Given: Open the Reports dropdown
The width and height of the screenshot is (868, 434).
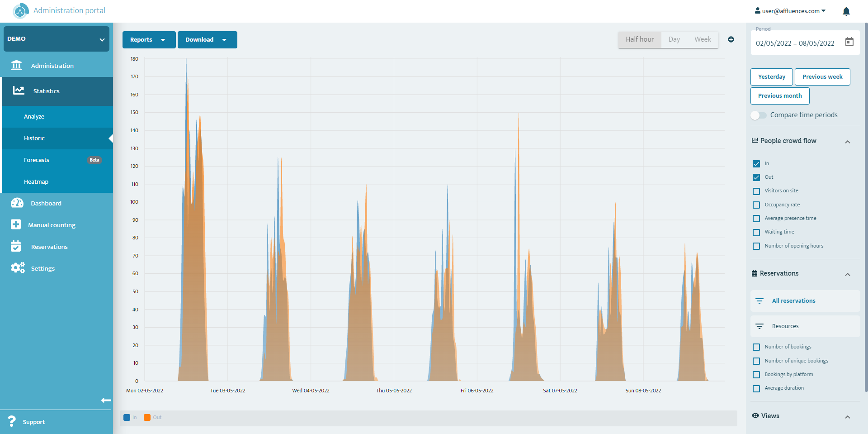Looking at the screenshot, I should (149, 40).
